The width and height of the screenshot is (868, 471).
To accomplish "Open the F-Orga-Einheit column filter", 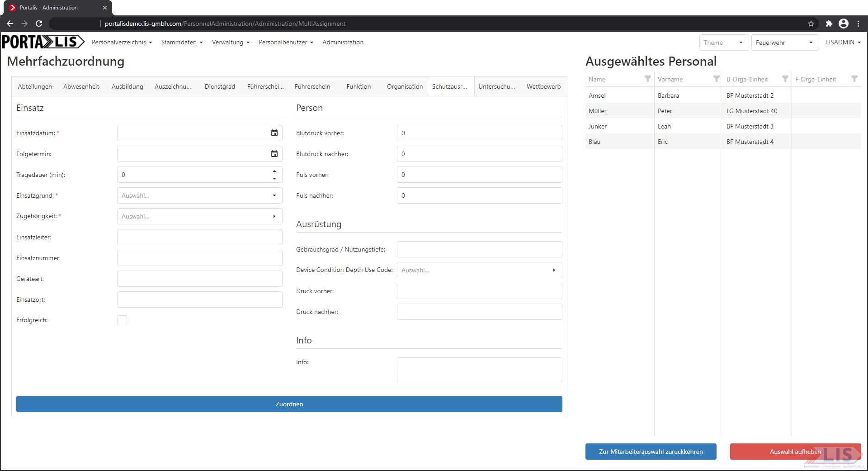I will click(854, 79).
